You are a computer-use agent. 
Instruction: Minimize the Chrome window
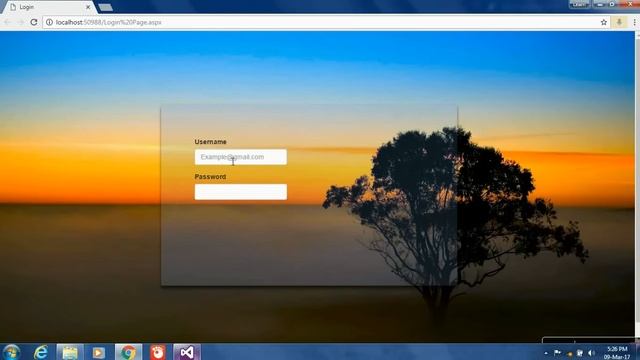click(599, 4)
